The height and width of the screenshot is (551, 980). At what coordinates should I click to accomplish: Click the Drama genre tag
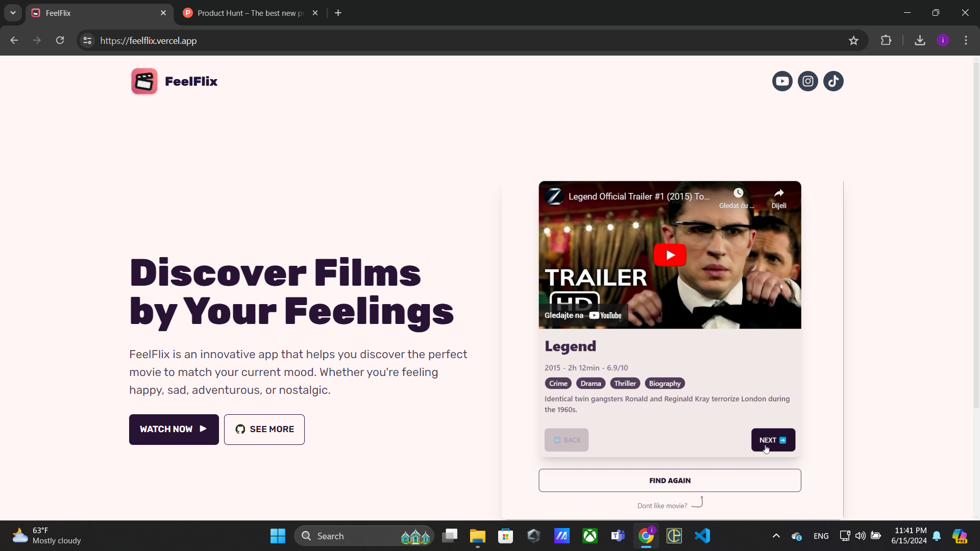591,383
